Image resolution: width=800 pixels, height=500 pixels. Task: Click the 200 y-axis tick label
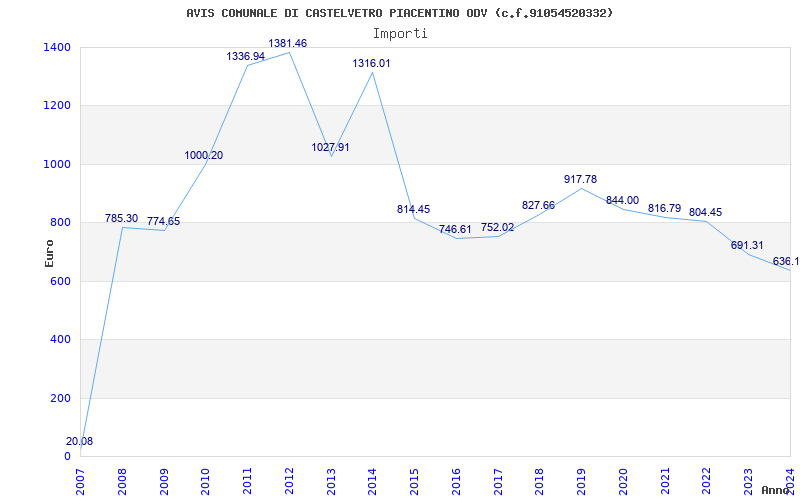[x=61, y=398]
